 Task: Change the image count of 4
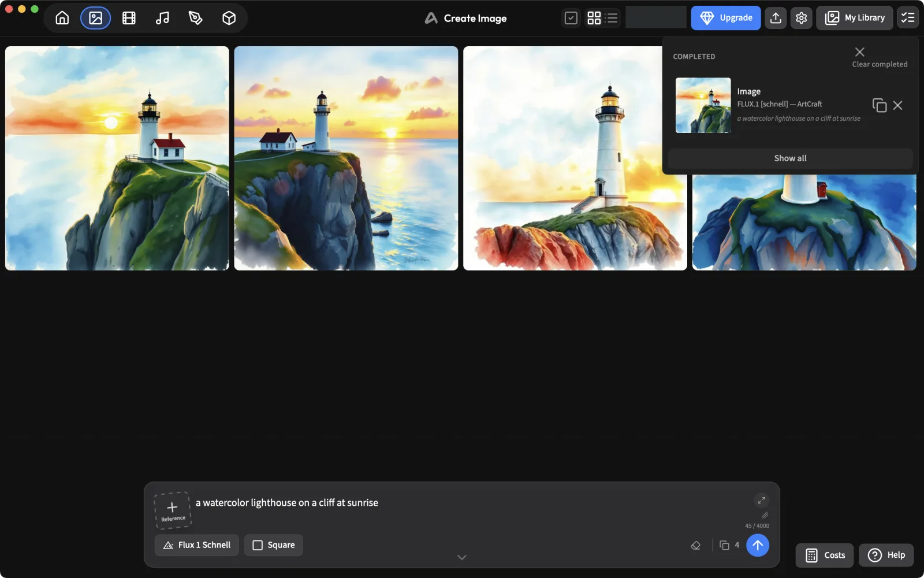pos(729,545)
